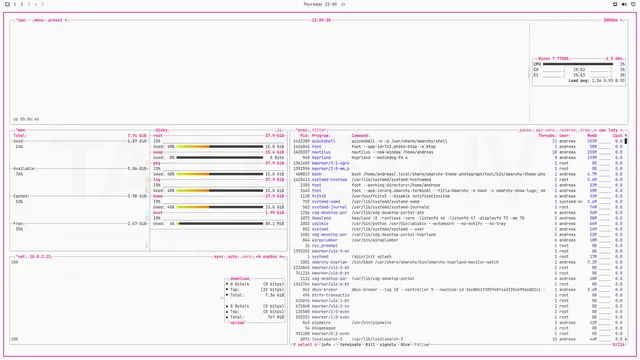Toggle reverse sorting of processes
This screenshot has width=640, height=360.
(x=567, y=130)
